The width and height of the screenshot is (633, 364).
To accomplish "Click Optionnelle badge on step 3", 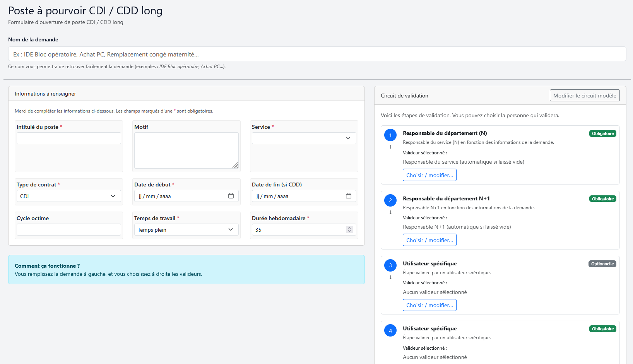I will pos(602,264).
